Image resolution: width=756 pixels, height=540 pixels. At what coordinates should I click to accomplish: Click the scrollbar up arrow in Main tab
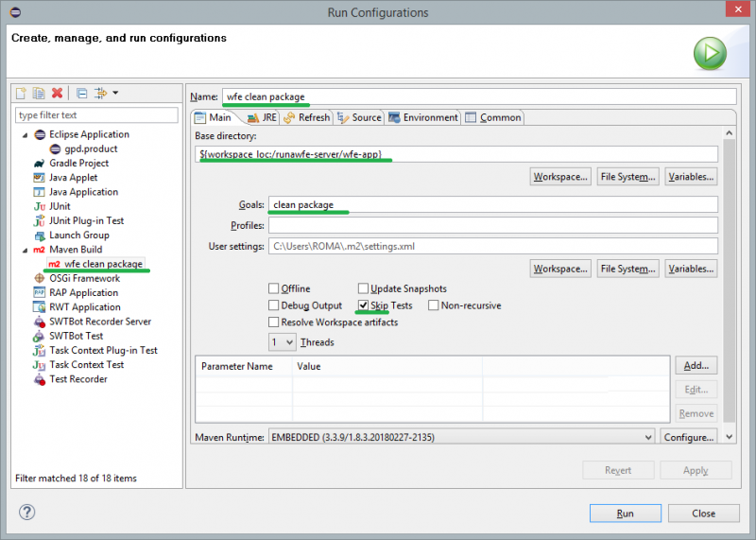729,132
